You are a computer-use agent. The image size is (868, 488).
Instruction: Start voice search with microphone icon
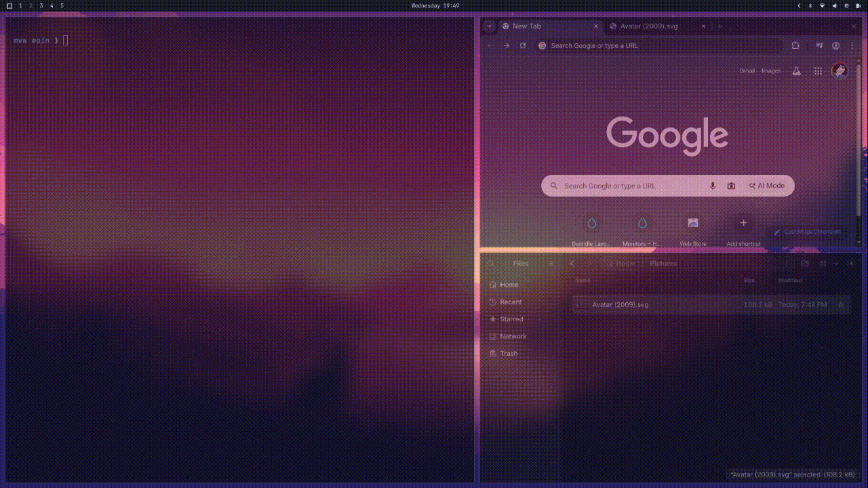(713, 186)
